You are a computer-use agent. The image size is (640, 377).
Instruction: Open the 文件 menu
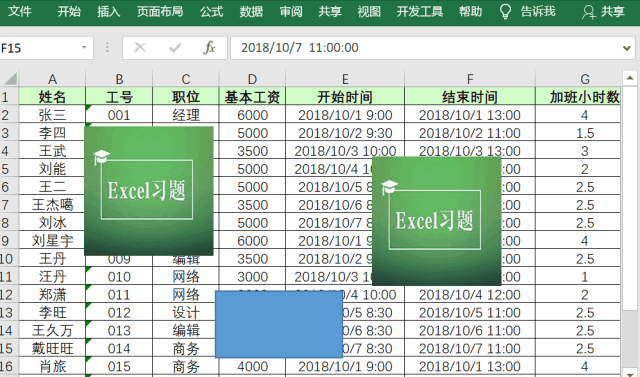[19, 11]
